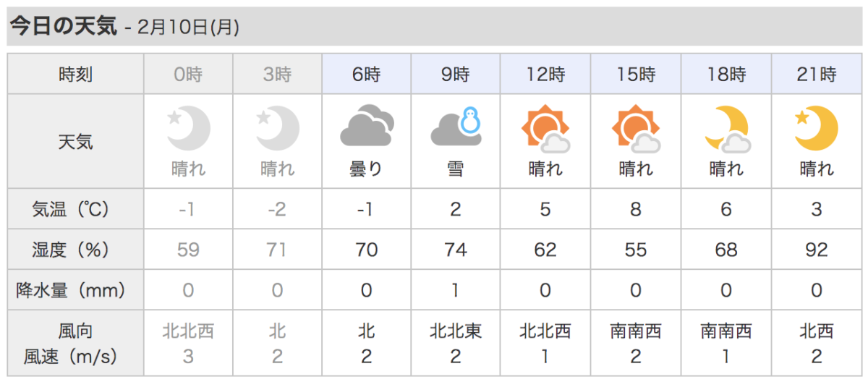Viewport: 868px width, 382px height.
Task: Click the 風向 風速 row label
Action: pos(76,343)
